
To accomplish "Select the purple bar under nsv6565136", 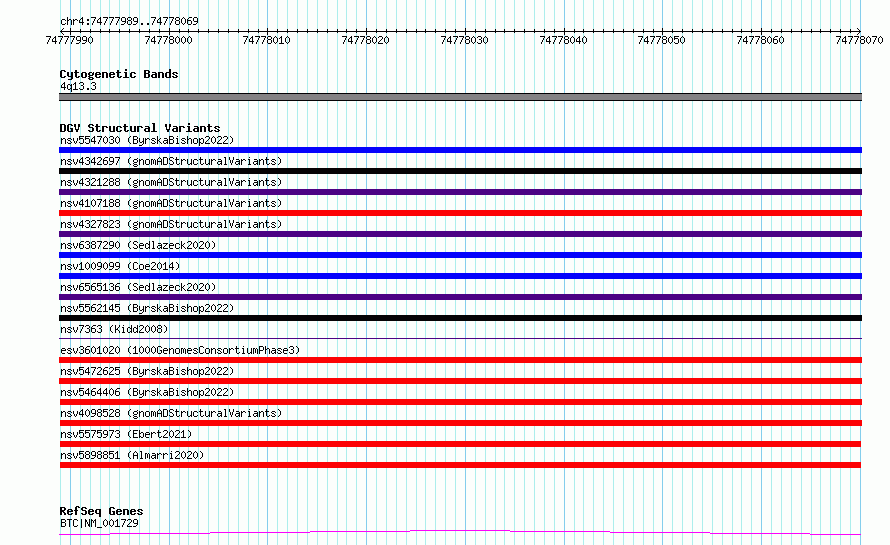I will [460, 297].
